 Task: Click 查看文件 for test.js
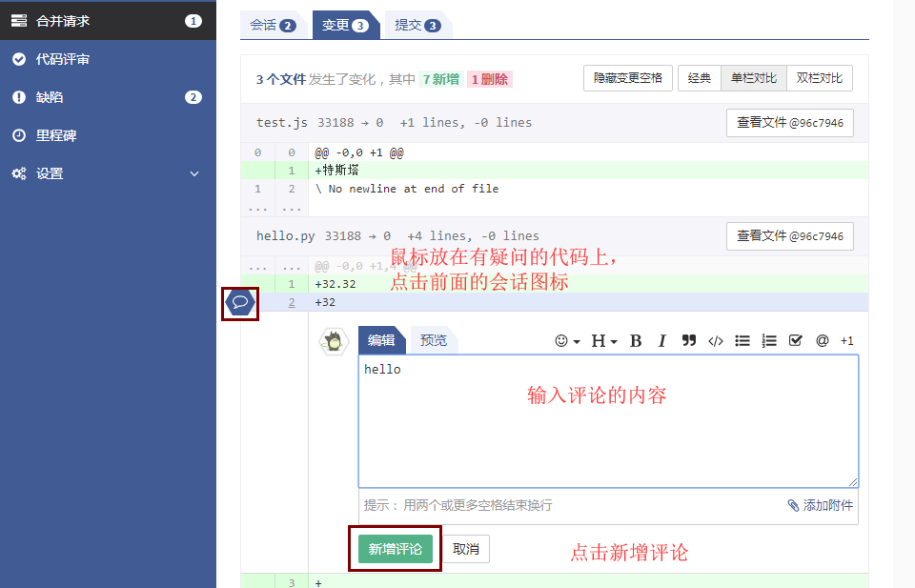(789, 123)
